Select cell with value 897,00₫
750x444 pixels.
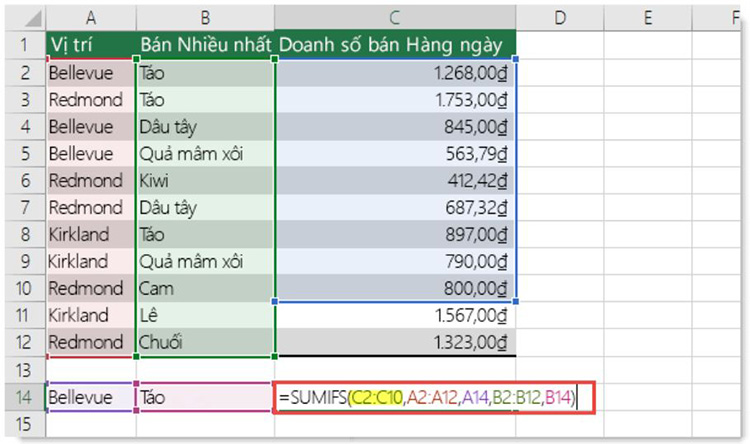pos(395,234)
